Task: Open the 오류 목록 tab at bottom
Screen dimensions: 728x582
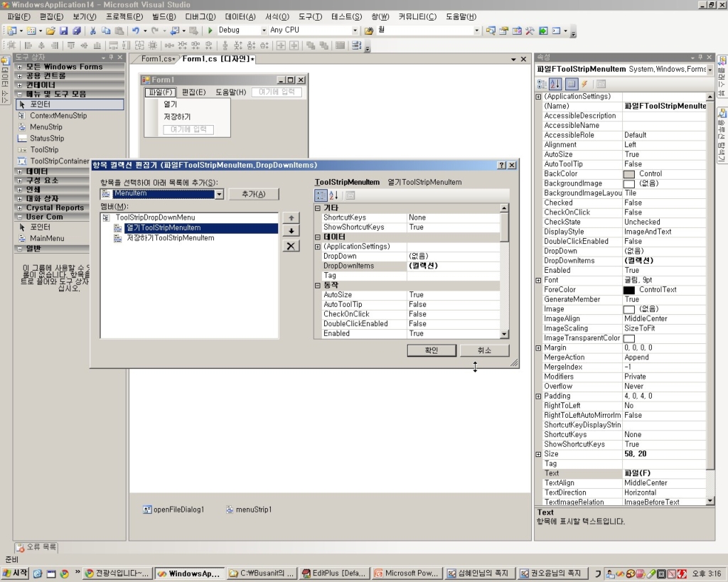Action: point(36,547)
